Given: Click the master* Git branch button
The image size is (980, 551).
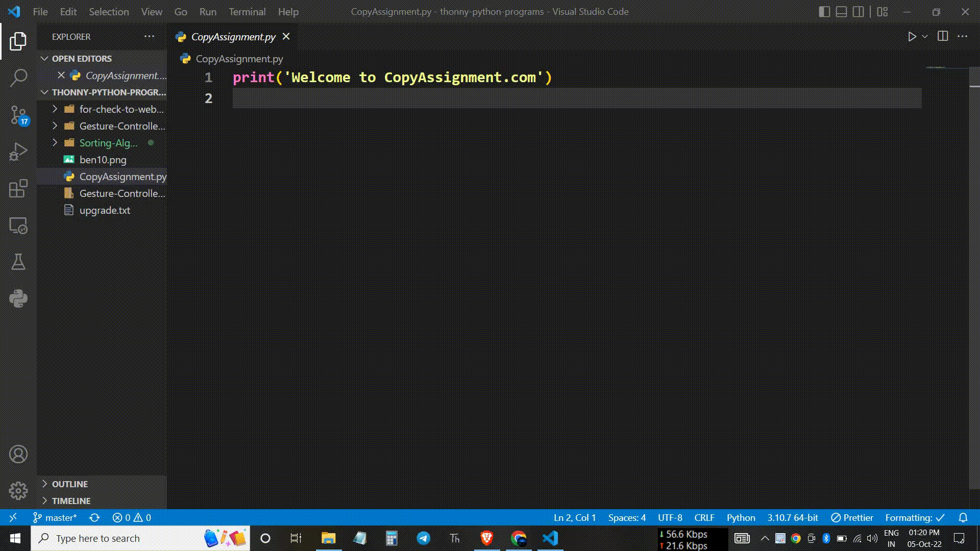Looking at the screenshot, I should (55, 517).
